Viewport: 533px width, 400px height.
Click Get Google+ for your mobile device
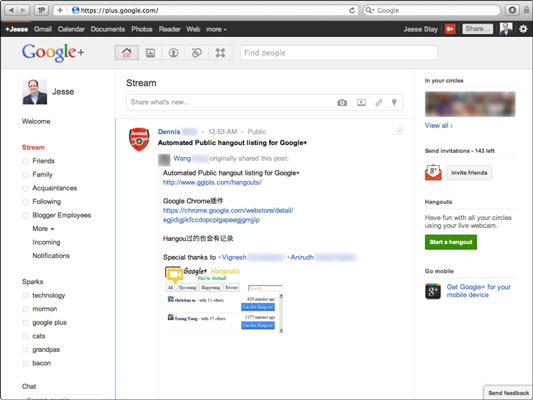pyautogui.click(x=479, y=291)
